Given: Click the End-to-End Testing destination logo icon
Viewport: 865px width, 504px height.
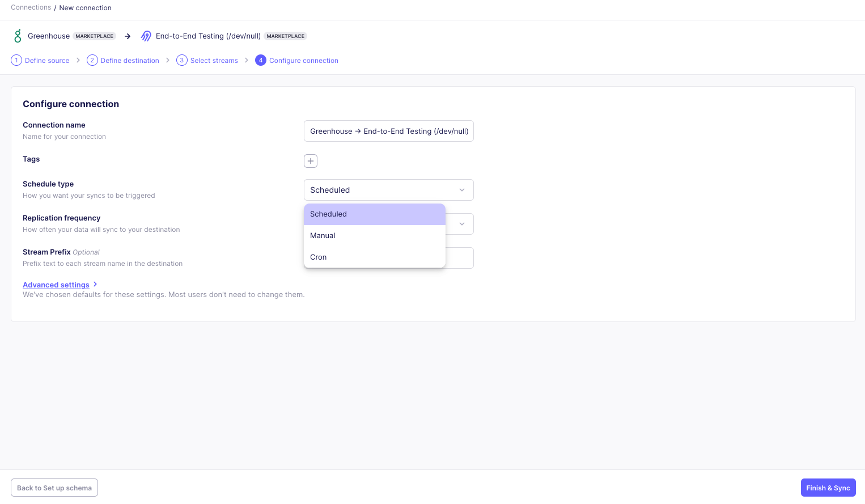Looking at the screenshot, I should tap(146, 36).
